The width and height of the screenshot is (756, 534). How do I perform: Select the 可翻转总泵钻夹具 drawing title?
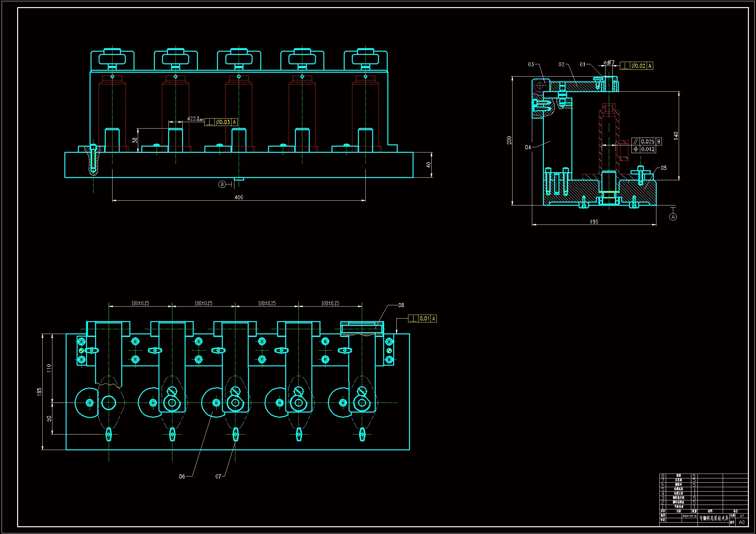(x=714, y=518)
